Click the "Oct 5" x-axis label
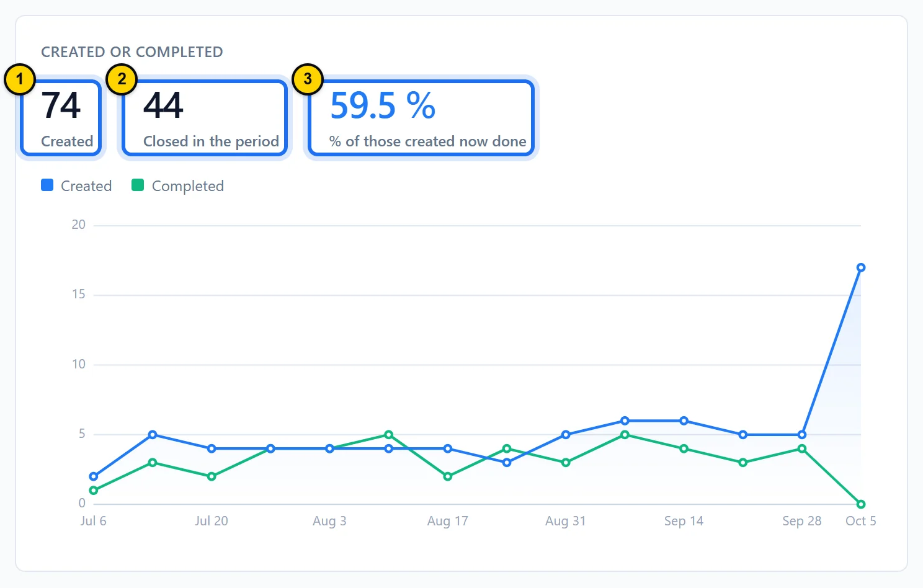Viewport: 923px width, 588px height. [861, 521]
